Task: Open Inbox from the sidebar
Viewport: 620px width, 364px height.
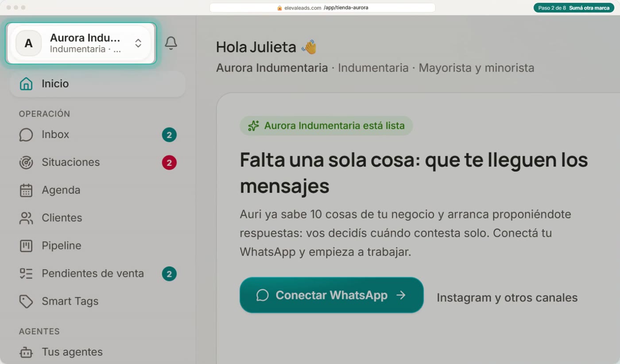Action: (x=97, y=135)
